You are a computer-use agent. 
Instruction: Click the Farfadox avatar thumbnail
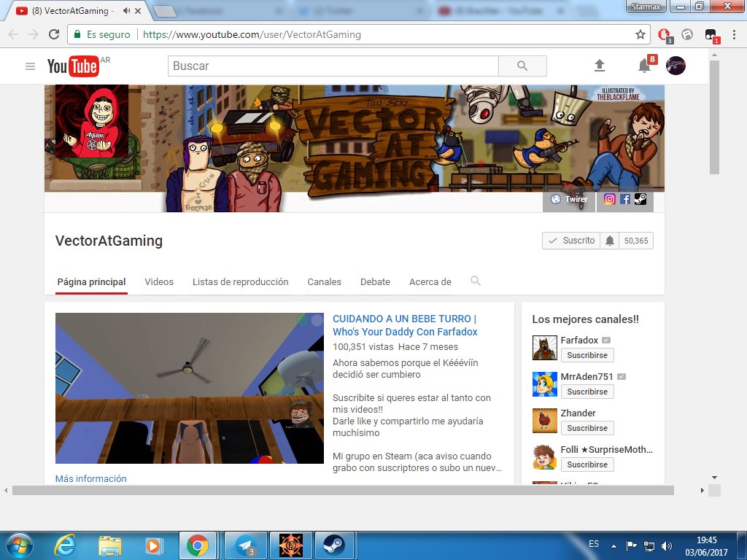click(x=544, y=348)
